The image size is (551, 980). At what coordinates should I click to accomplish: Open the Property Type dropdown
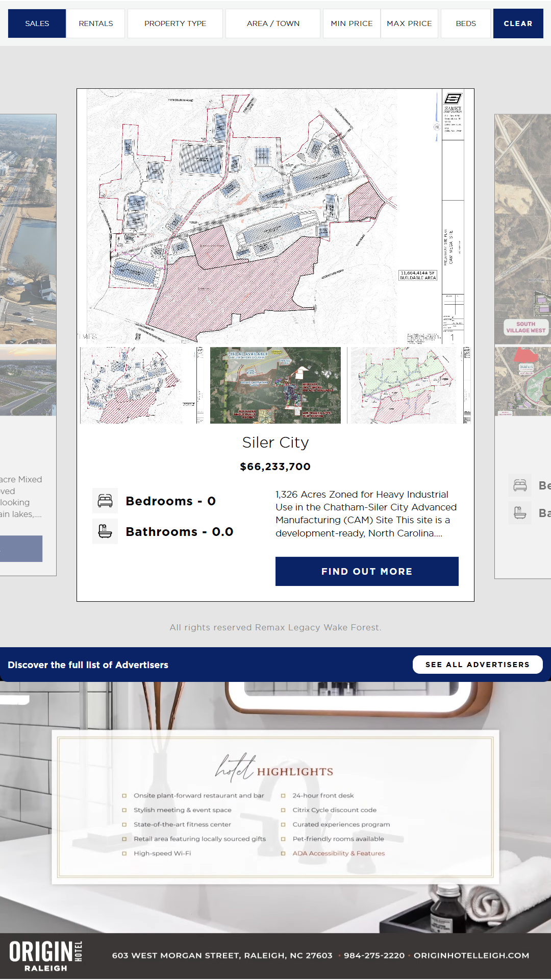[175, 23]
